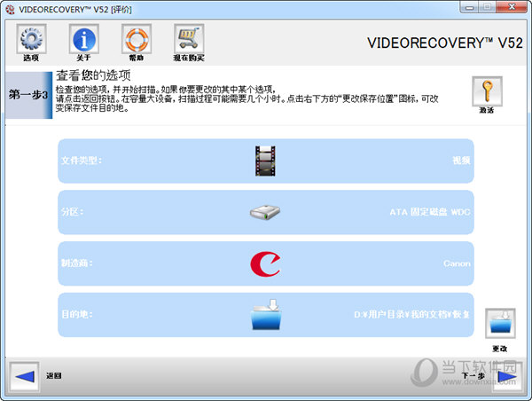The width and height of the screenshot is (532, 401).
Task: Select the ATA 固定磁盘 WDC value
Action: [430, 212]
